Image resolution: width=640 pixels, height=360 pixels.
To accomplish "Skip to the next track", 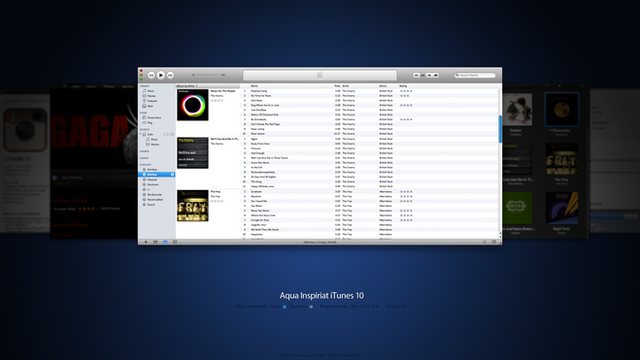I will 170,75.
